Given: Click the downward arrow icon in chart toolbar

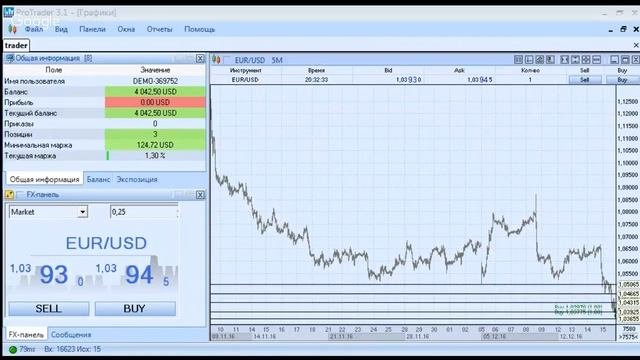Looking at the screenshot, I should point(550,60).
